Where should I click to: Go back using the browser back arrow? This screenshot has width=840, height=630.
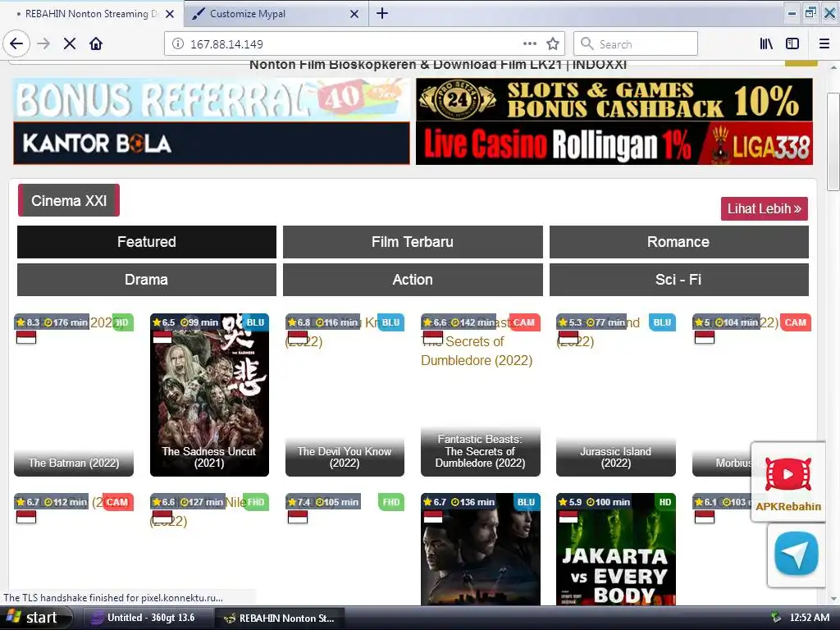16,44
